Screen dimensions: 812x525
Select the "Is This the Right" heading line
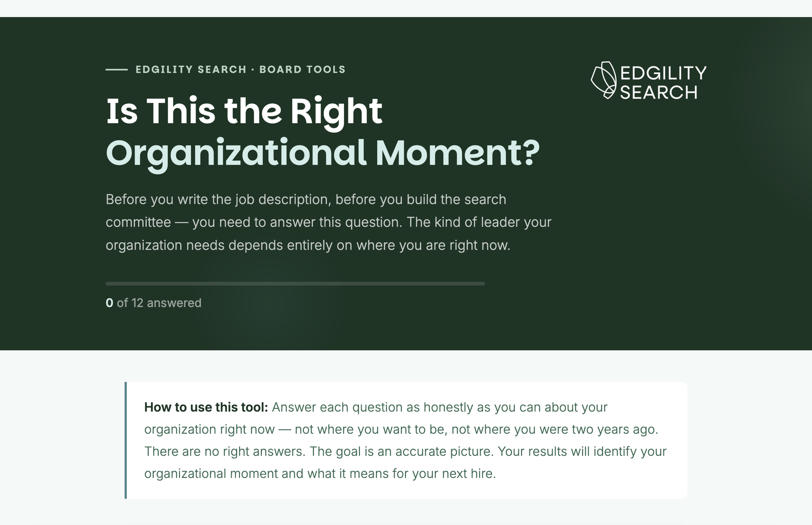click(244, 111)
